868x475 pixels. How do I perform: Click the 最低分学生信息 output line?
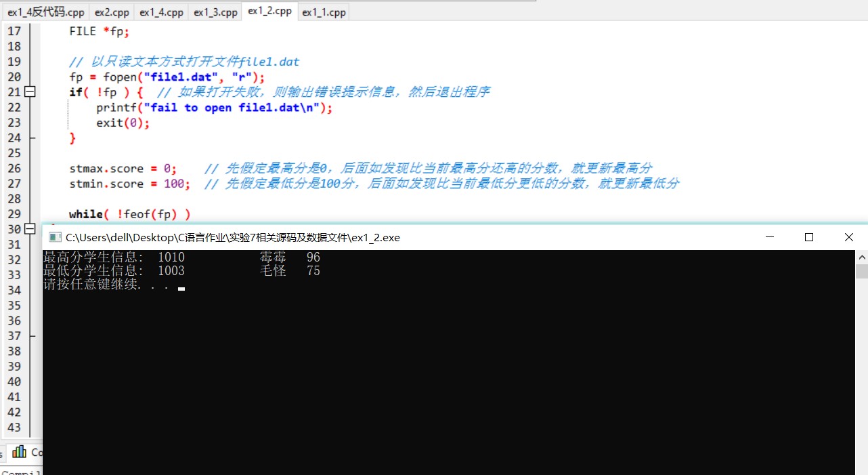pyautogui.click(x=181, y=271)
